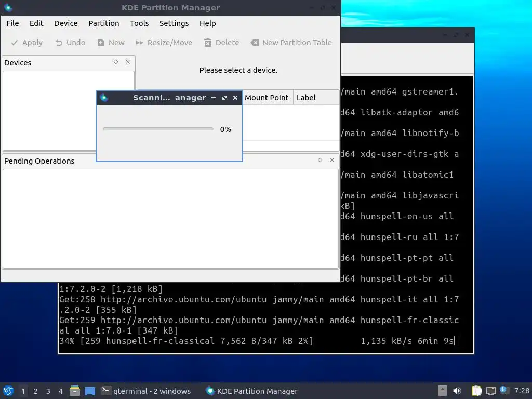Click the Apply toolbar button
Screen dimensions: 532x399
27,43
